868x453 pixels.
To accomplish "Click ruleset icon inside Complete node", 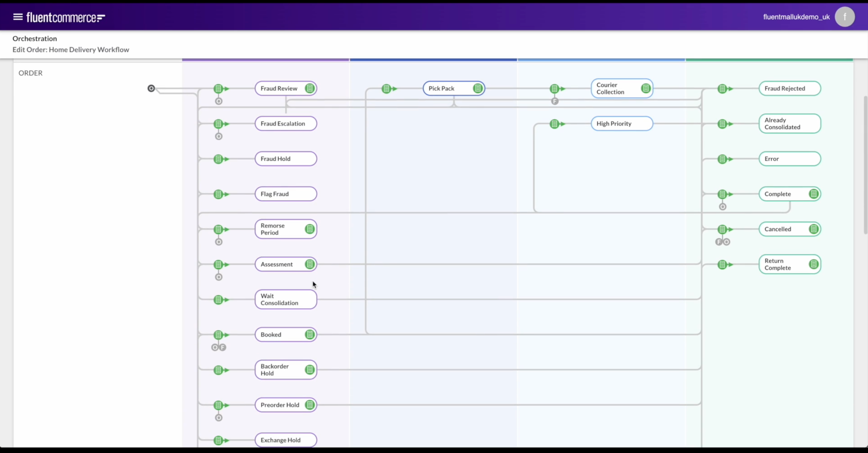I will click(x=813, y=194).
